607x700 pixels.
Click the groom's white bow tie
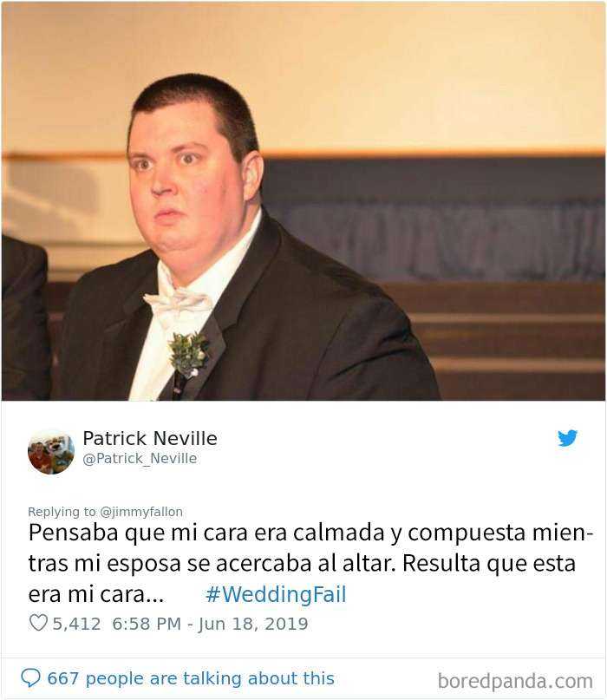click(179, 303)
